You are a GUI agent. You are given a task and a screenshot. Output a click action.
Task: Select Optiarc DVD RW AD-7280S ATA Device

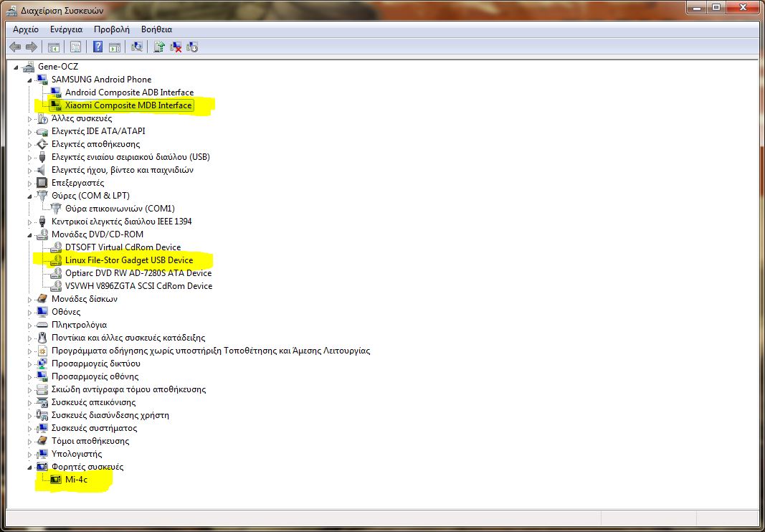[x=138, y=273]
